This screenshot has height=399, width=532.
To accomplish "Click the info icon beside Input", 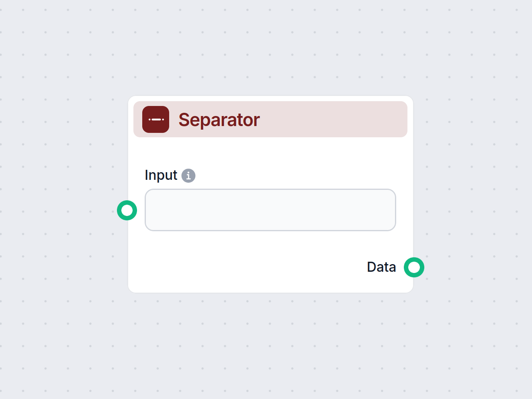I will coord(188,175).
